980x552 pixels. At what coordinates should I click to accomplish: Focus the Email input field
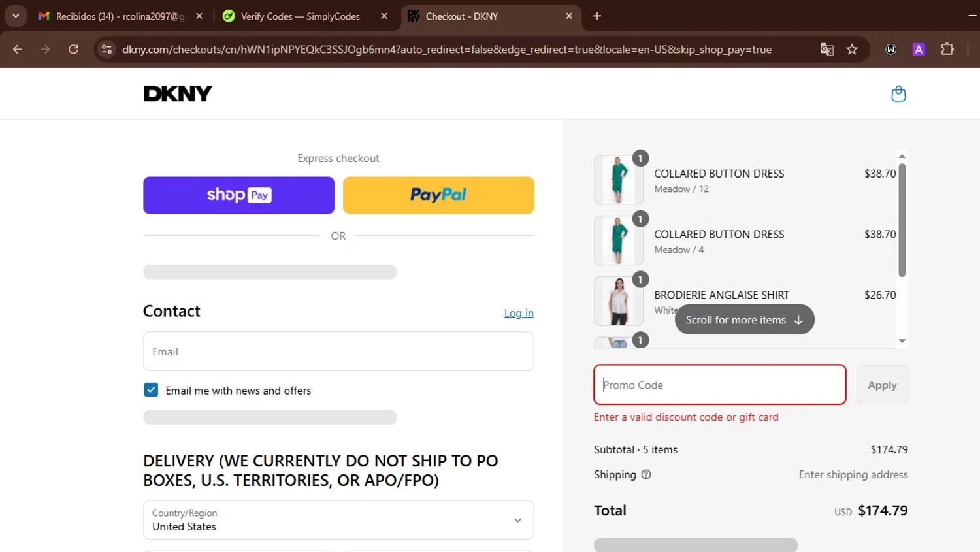click(338, 351)
